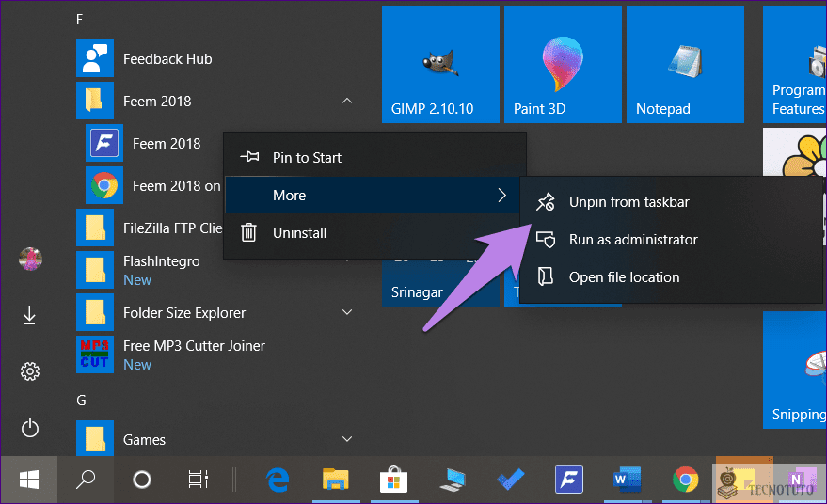Open Microsoft Store from the taskbar
The height and width of the screenshot is (504, 827).
tap(394, 480)
